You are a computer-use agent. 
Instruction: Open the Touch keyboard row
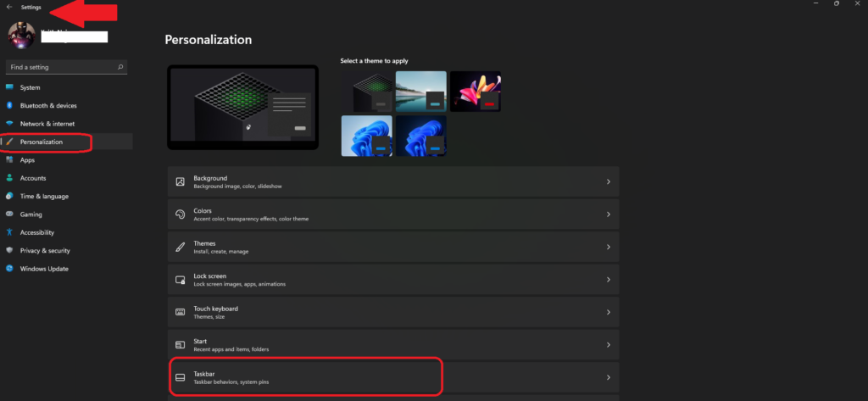coord(393,312)
